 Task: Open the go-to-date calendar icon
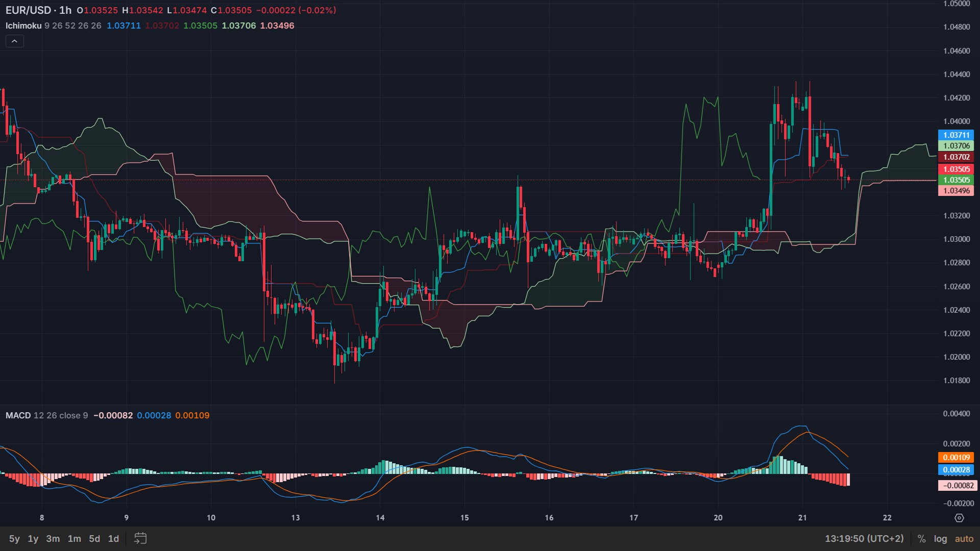tap(140, 538)
